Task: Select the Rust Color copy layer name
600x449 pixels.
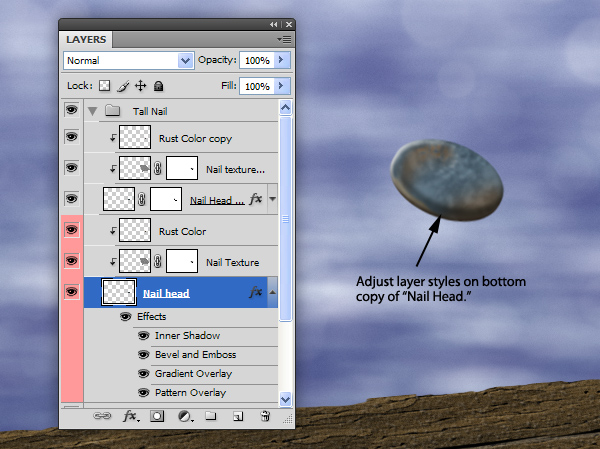Action: click(x=195, y=138)
